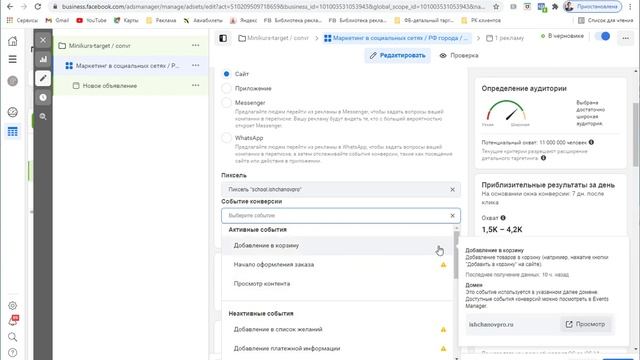Choose Добавление в список желаний event
The image size is (640, 360).
(338, 329)
